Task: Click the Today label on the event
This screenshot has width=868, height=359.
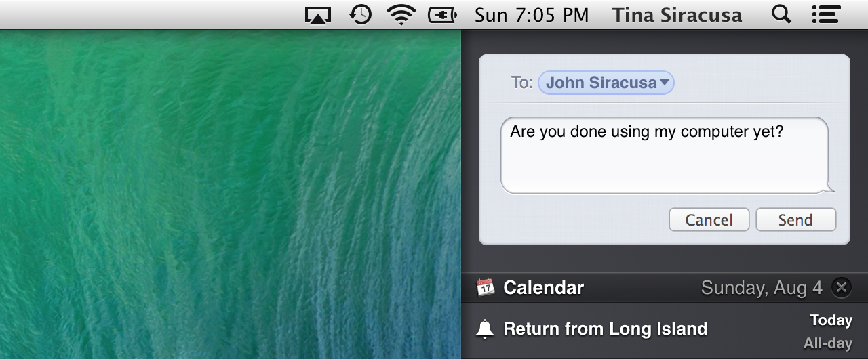Action: click(831, 320)
